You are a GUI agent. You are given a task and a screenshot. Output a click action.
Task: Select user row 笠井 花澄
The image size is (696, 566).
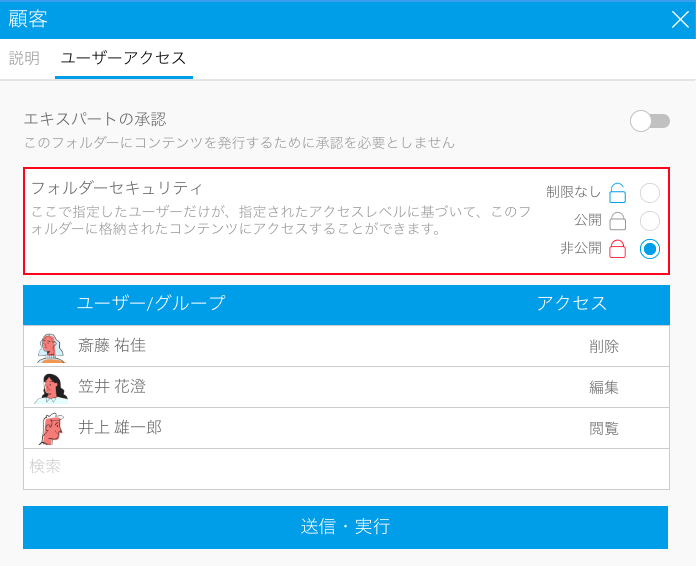[x=346, y=387]
